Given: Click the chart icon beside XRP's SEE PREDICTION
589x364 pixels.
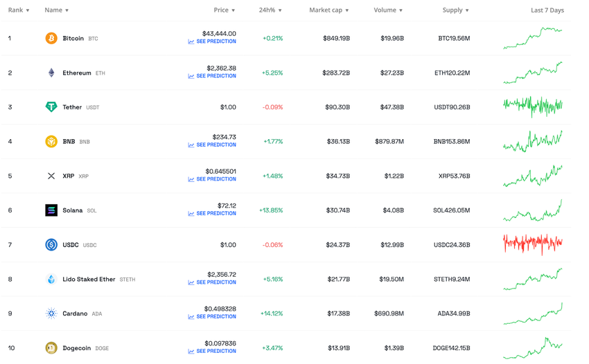Looking at the screenshot, I should coord(191,179).
